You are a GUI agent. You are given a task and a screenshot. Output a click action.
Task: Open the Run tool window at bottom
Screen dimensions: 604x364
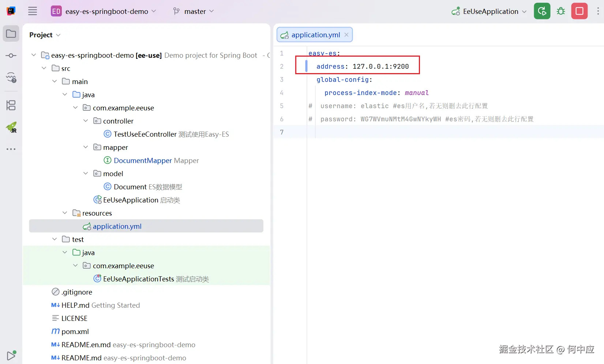point(11,355)
